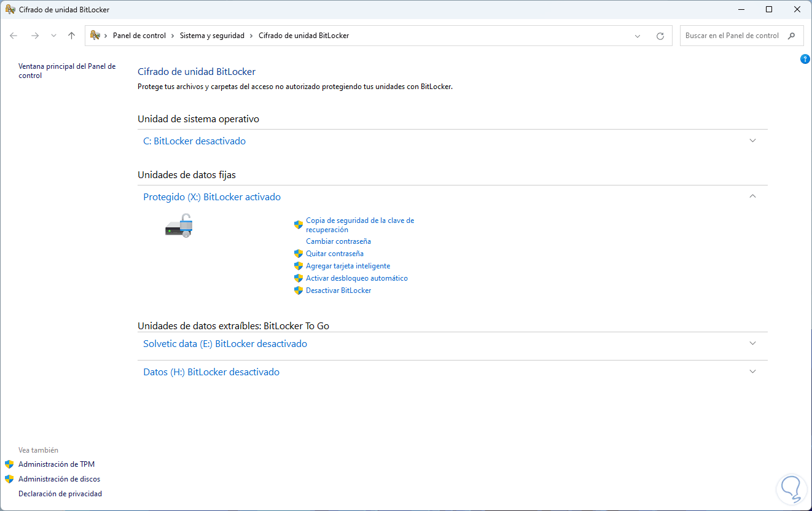Expand the Solvetic data (E:) chevron
Viewport: 812px width, 511px height.
tap(753, 343)
